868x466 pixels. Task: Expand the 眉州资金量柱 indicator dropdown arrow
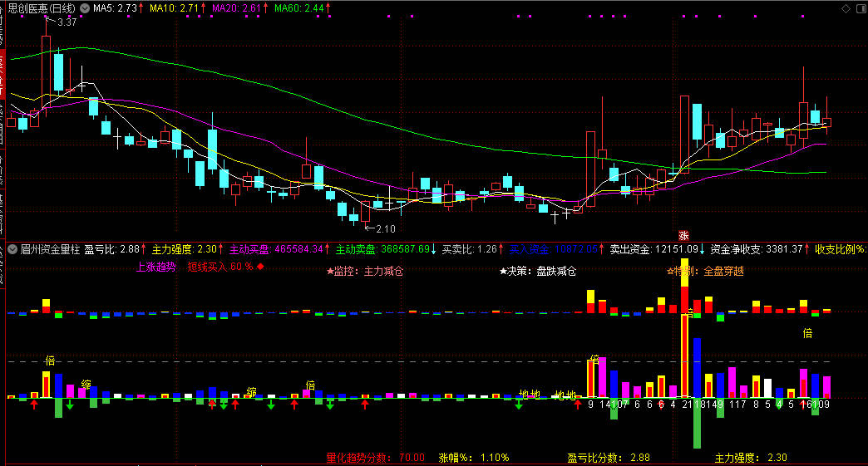[12, 249]
